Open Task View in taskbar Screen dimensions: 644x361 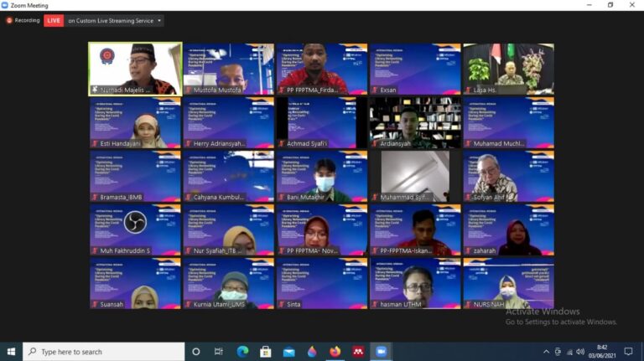pyautogui.click(x=219, y=352)
